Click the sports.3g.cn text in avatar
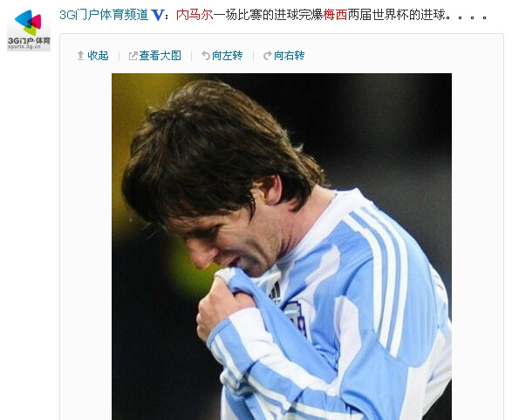The width and height of the screenshot is (512, 420). pos(24,47)
